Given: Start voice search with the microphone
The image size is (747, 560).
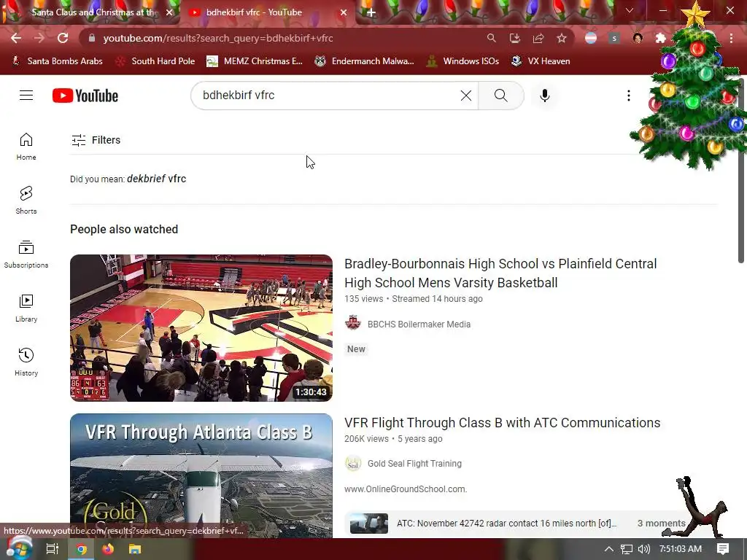Looking at the screenshot, I should click(544, 96).
